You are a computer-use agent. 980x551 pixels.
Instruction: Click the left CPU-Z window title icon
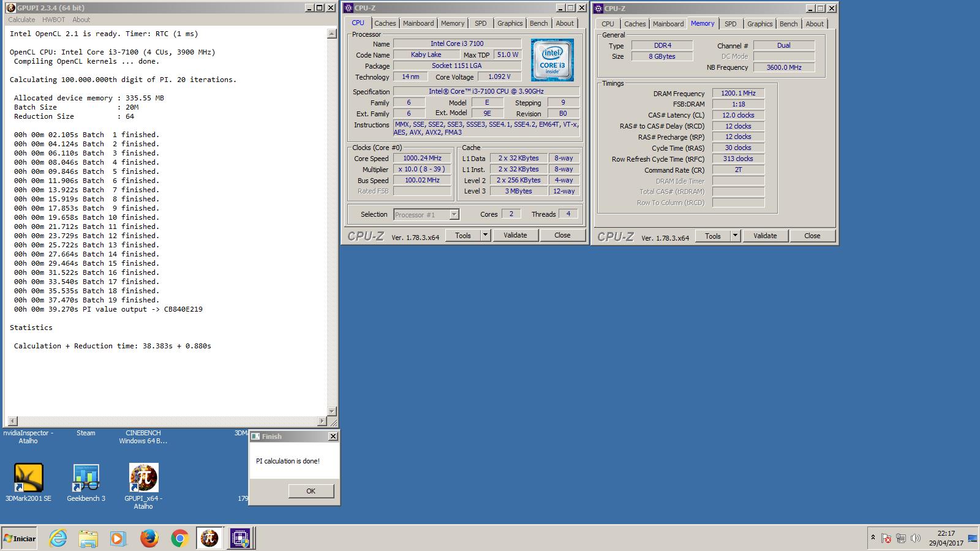[349, 8]
